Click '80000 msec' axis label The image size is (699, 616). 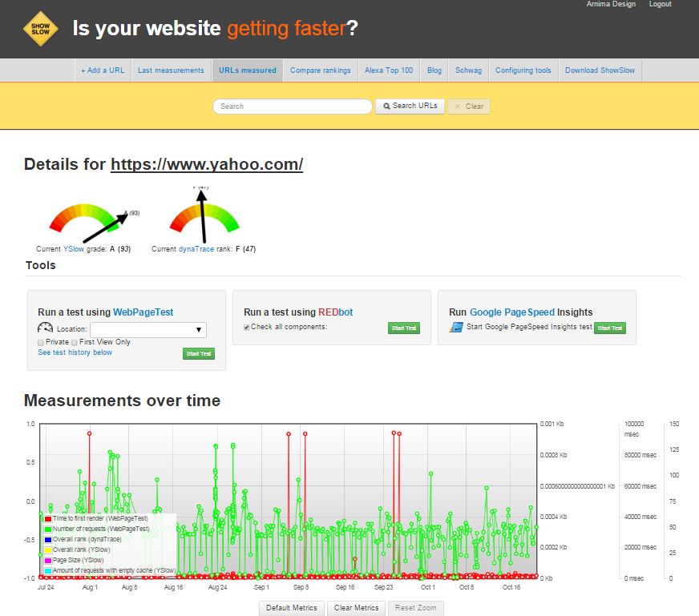640,455
